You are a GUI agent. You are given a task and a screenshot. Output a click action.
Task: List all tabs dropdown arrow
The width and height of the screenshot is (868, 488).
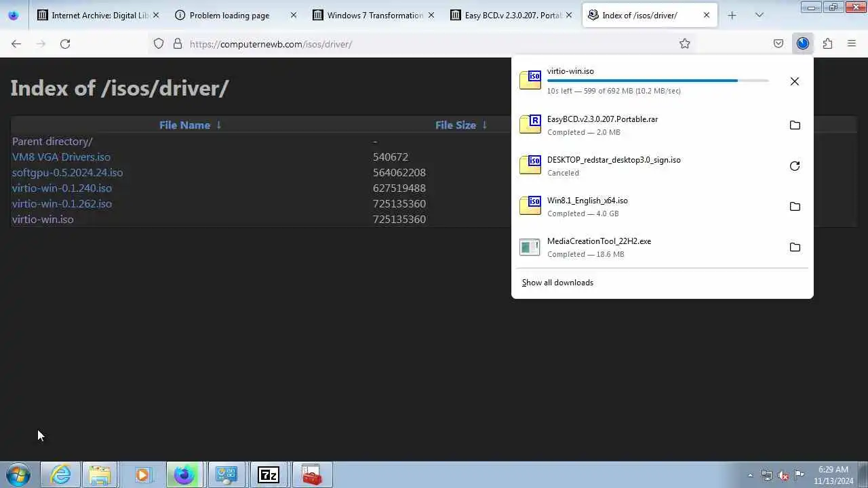[759, 15]
